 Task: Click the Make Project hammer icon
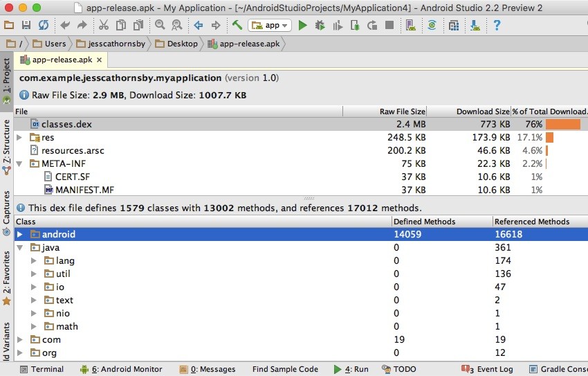[x=237, y=25]
